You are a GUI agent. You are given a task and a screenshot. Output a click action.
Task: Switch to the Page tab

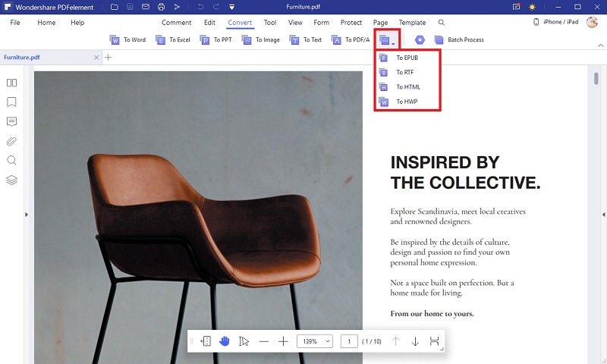pyautogui.click(x=381, y=23)
